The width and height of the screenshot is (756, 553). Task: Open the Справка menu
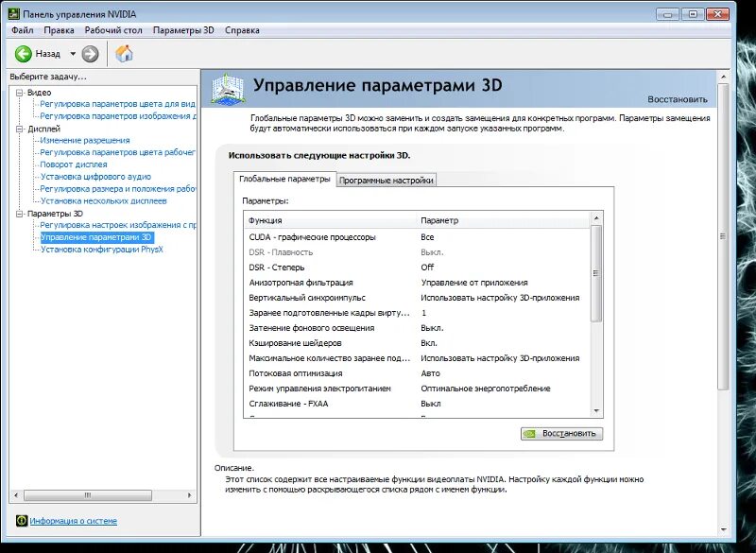point(242,30)
